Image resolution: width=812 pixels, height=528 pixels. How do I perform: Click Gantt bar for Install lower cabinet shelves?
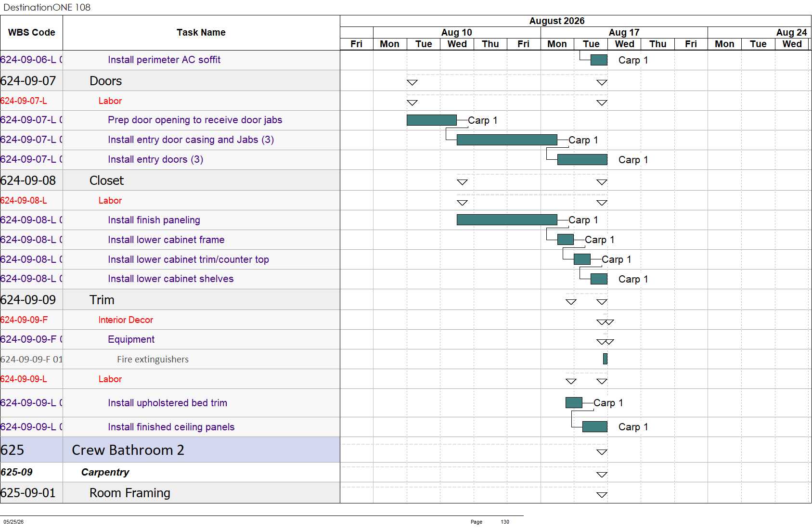pyautogui.click(x=599, y=279)
